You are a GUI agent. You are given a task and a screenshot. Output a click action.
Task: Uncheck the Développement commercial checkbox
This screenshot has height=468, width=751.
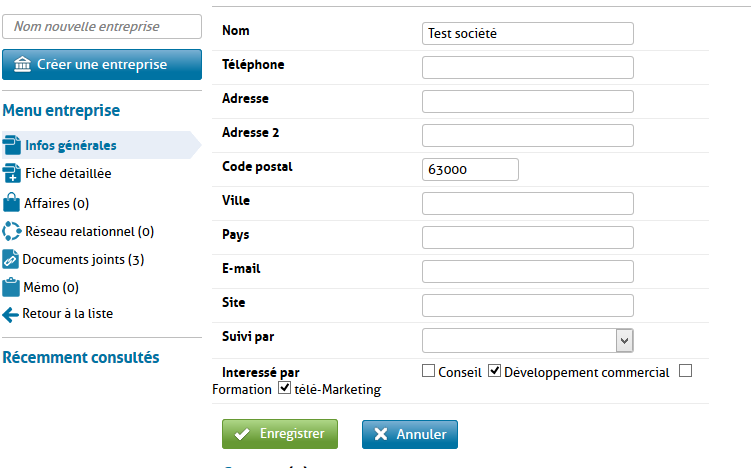[494, 372]
